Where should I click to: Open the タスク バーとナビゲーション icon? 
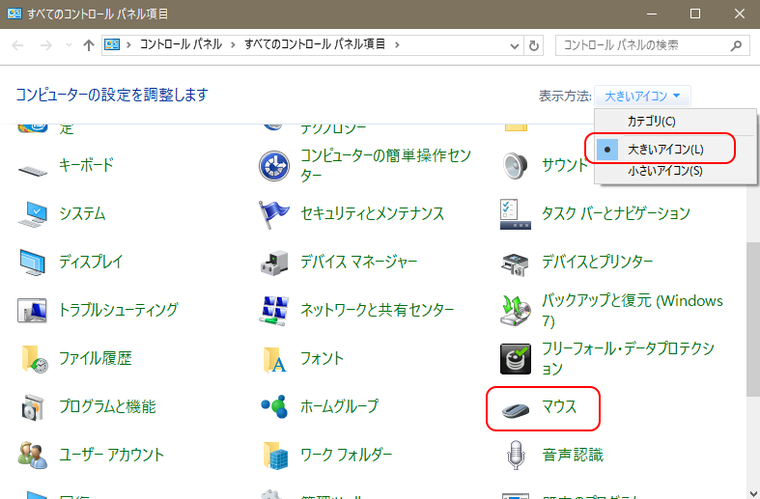point(515,214)
